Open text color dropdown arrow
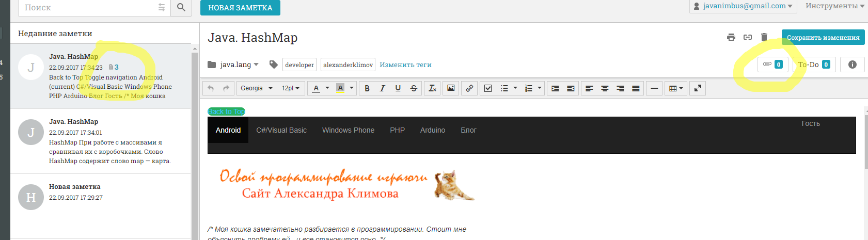Viewport: 868px width, 240px height. point(327,88)
